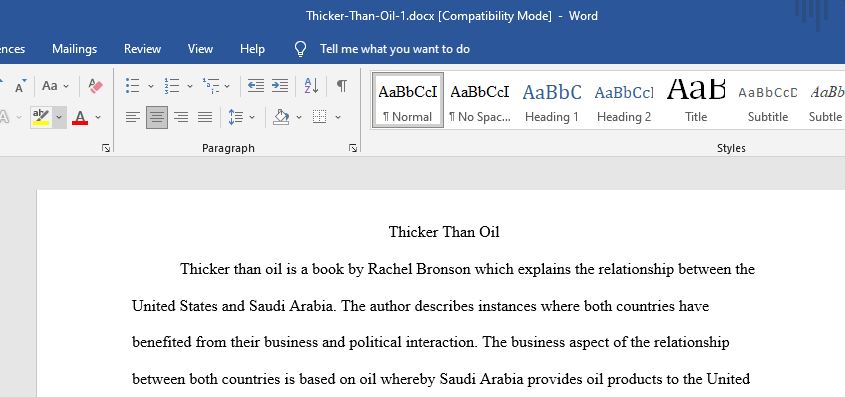
Task: Increase paragraph indent
Action: pos(280,86)
